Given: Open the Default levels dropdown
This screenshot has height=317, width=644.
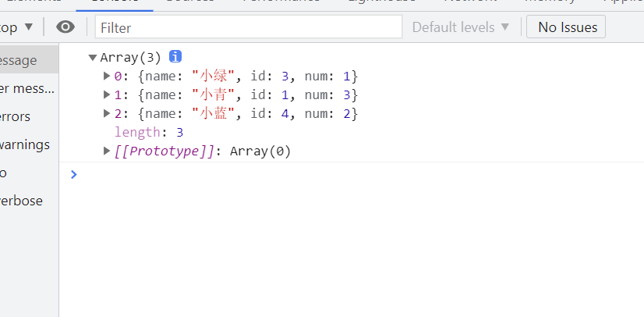Looking at the screenshot, I should [460, 27].
